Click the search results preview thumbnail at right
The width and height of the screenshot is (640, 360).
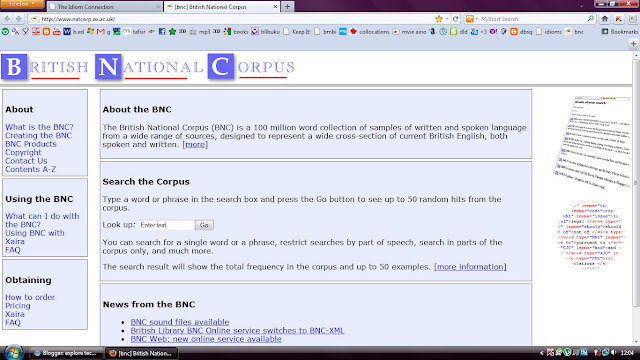592,142
